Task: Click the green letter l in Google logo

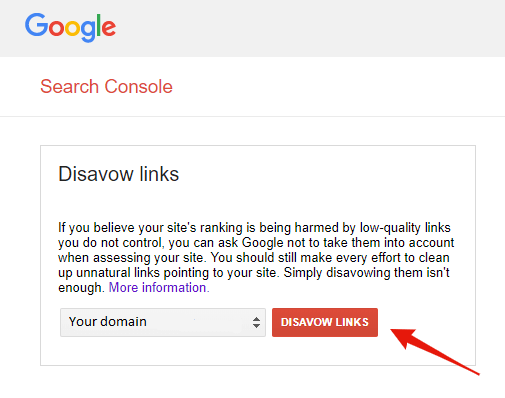Action: [x=99, y=25]
